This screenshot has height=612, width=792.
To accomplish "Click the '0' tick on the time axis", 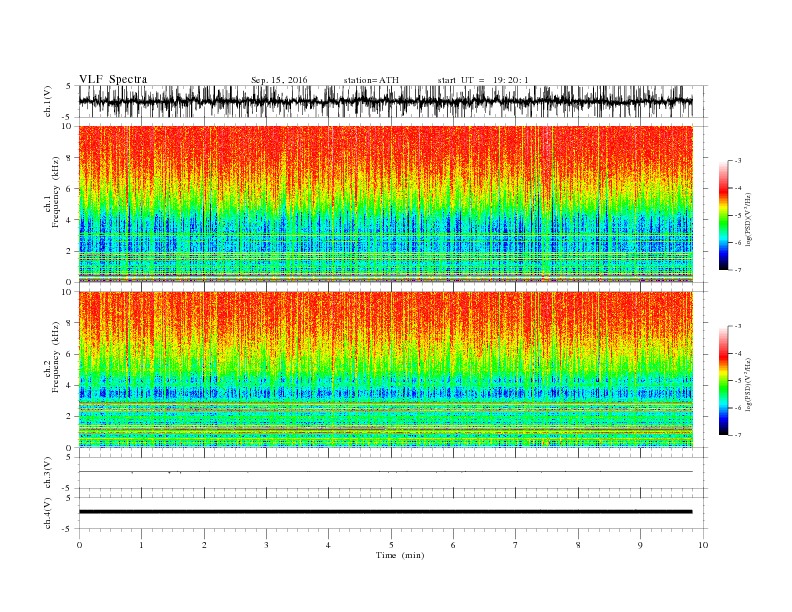I will (x=79, y=545).
